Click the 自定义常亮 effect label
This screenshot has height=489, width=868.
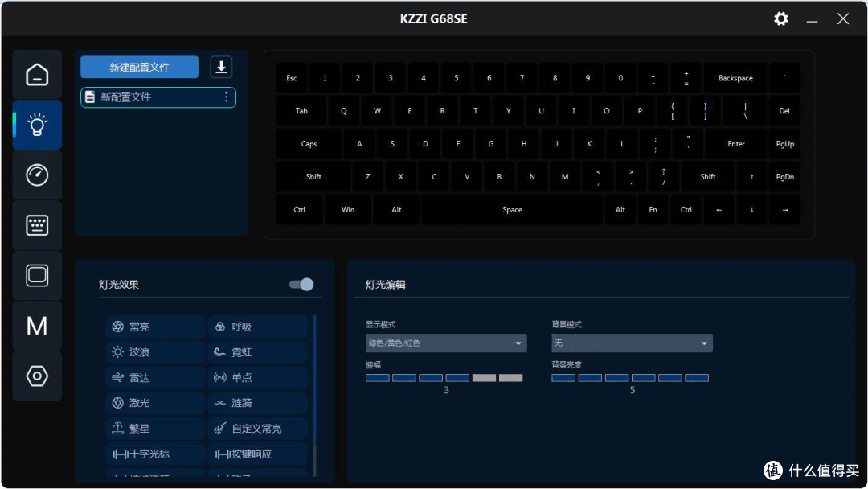tap(256, 428)
